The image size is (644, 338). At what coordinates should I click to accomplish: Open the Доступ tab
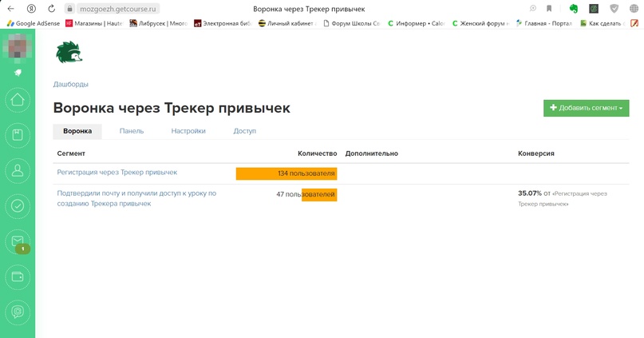244,131
